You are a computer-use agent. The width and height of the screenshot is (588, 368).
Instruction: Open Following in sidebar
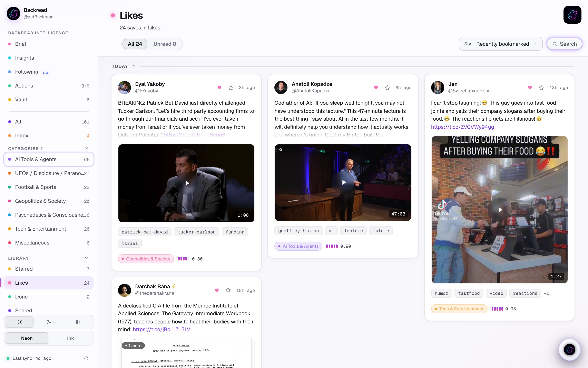pyautogui.click(x=49, y=72)
